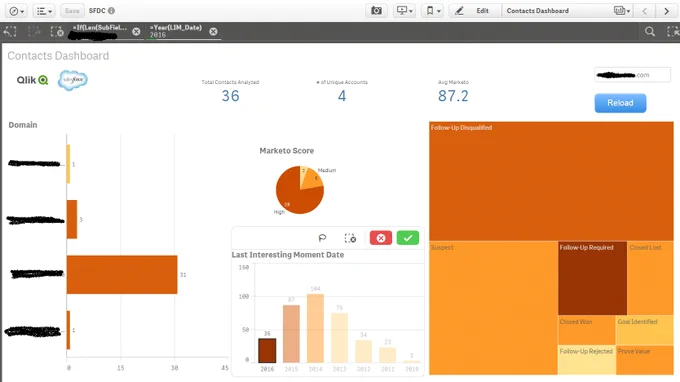Take a snapshot with the camera icon
The image size is (680, 382).
tap(376, 11)
